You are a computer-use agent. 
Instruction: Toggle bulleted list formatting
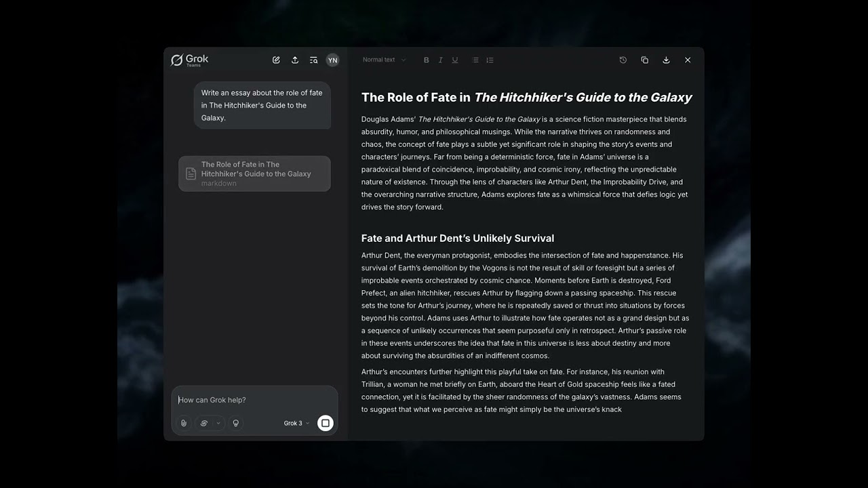[475, 60]
